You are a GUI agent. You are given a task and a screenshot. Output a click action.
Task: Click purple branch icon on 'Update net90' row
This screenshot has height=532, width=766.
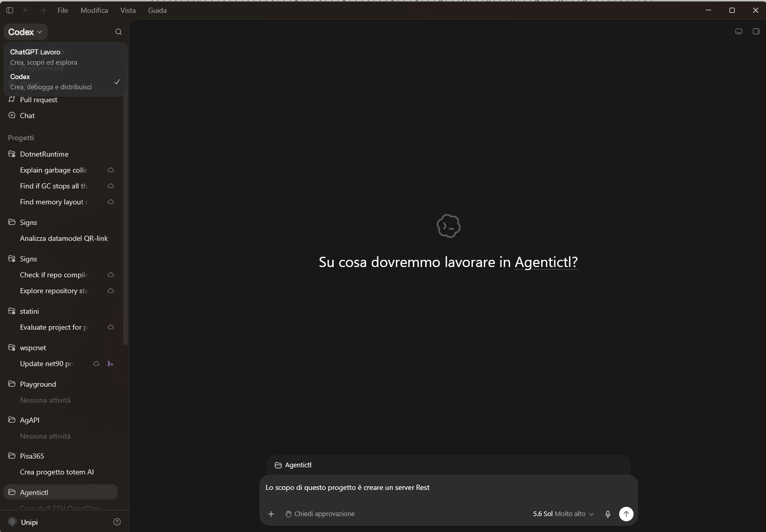pos(110,364)
